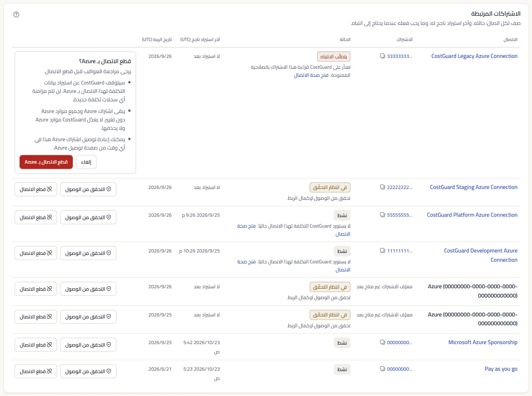Screen dimensions: 532x396
Task: Open subscription ID link 22222222…
Action: 400,187
